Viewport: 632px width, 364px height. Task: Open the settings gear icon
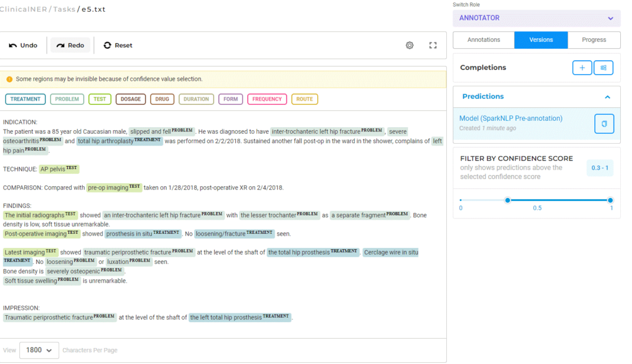[410, 45]
